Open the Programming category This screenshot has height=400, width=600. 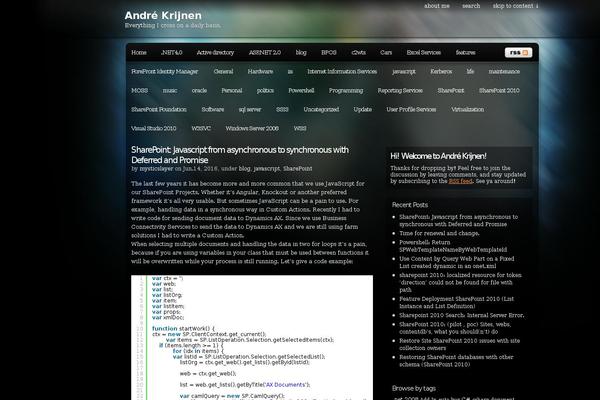[x=346, y=90]
